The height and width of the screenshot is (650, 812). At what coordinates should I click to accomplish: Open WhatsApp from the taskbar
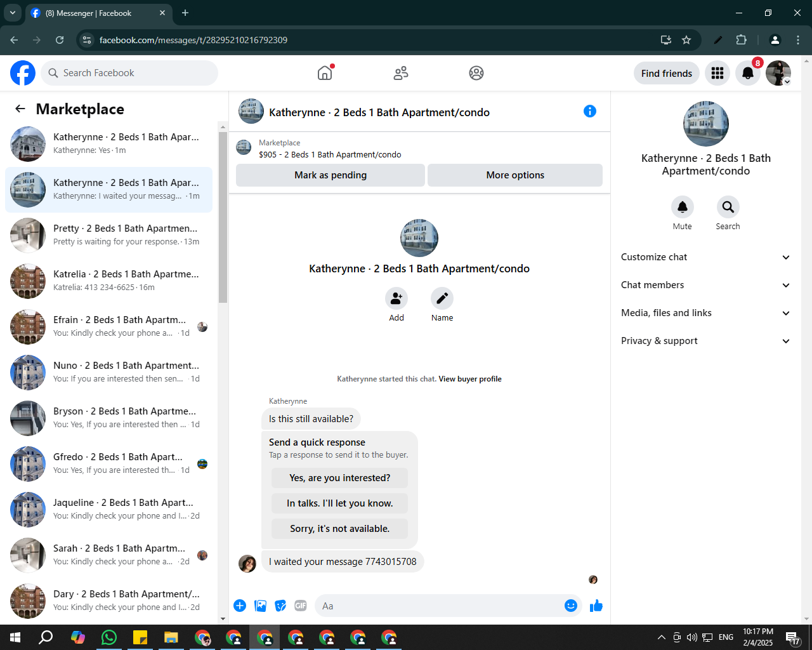109,637
